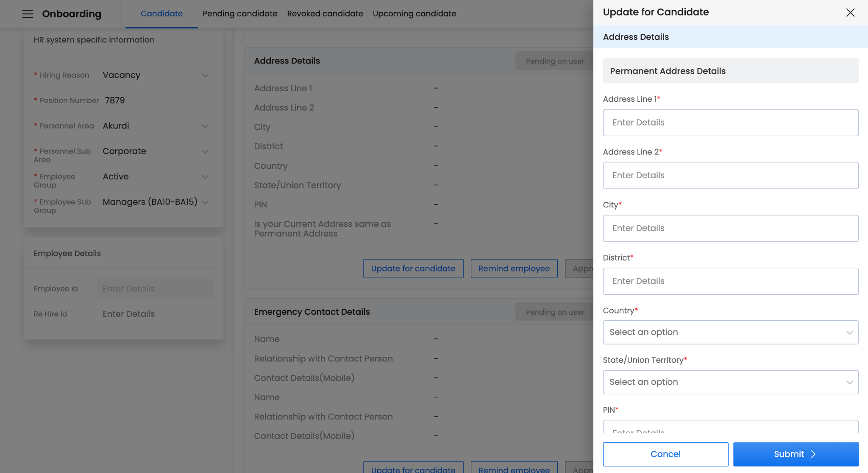Viewport: 868px width, 473px height.
Task: Open the Upcoming candidate tab
Action: point(414,14)
